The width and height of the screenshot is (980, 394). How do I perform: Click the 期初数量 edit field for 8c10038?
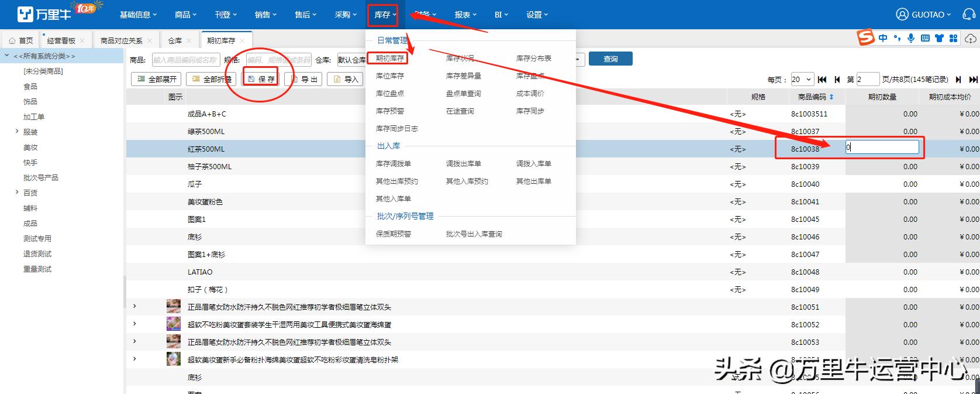882,148
